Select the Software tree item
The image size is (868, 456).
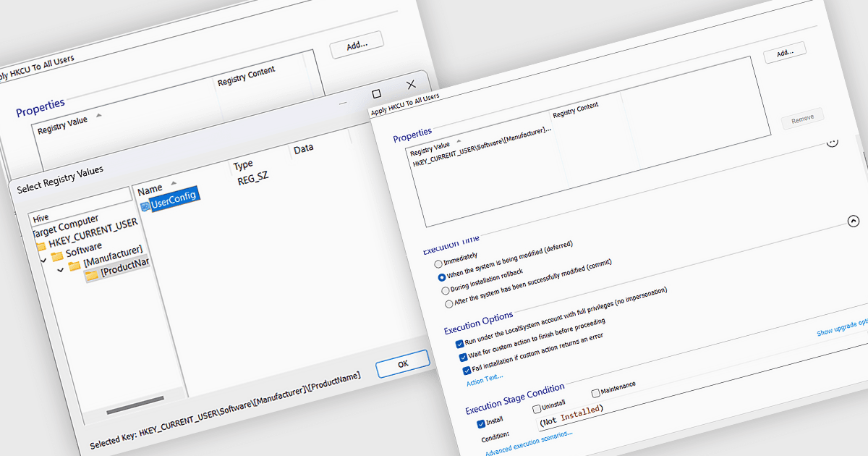coord(84,251)
